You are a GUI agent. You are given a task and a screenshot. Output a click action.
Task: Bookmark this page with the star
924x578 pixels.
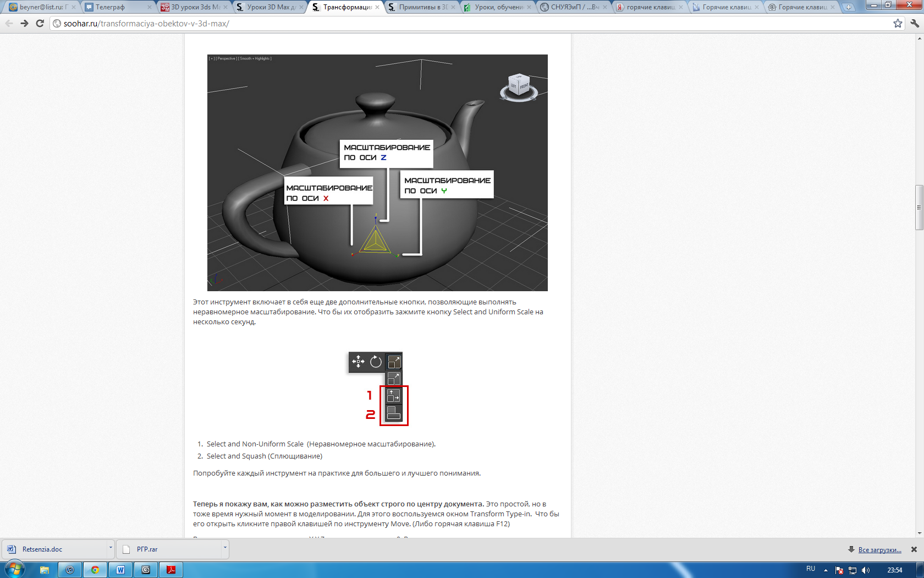click(x=898, y=23)
